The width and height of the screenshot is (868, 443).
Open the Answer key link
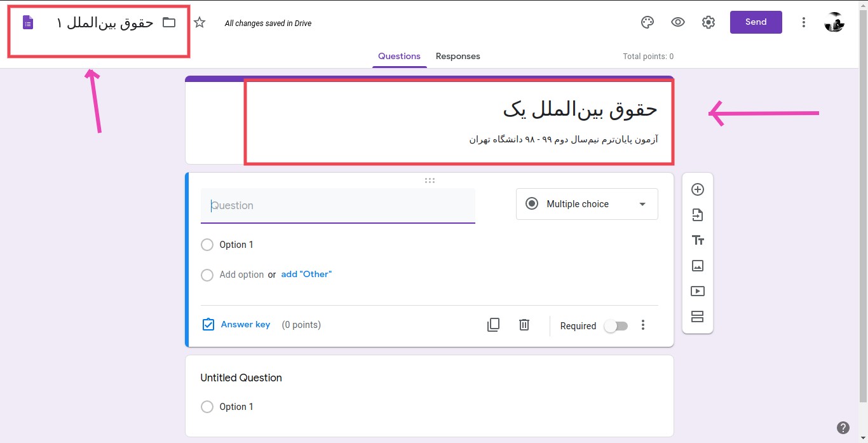[x=245, y=324]
